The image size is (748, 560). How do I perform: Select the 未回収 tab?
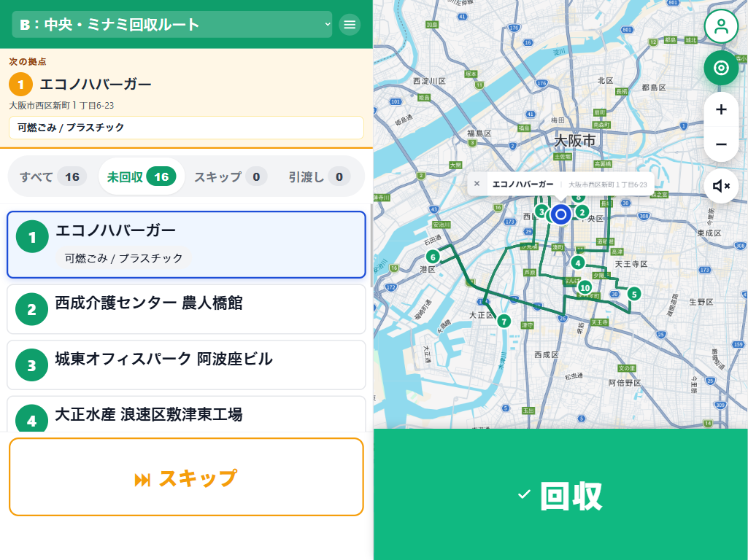point(141,176)
